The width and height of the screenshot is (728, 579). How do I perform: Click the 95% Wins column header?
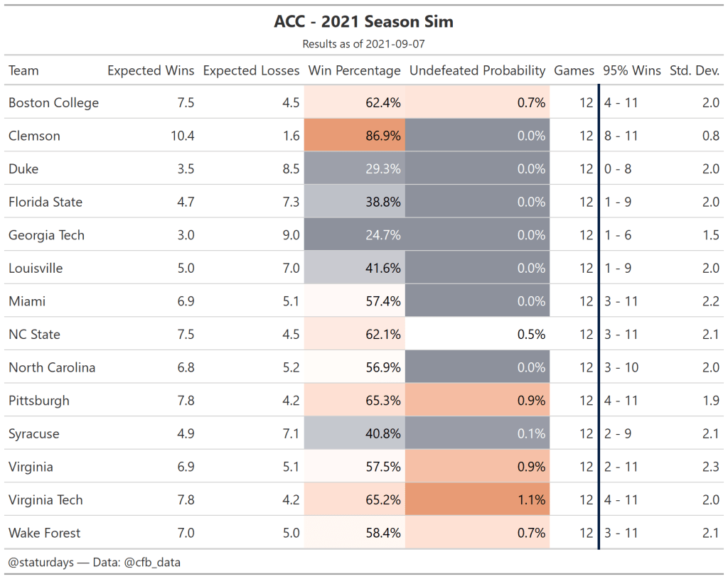coord(631,70)
